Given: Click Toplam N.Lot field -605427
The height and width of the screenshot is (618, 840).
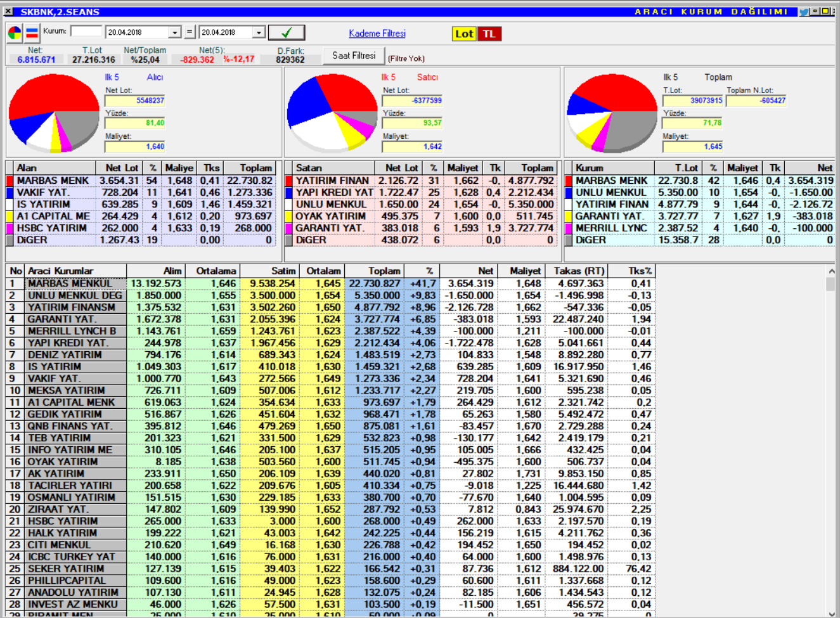Looking at the screenshot, I should [x=757, y=101].
